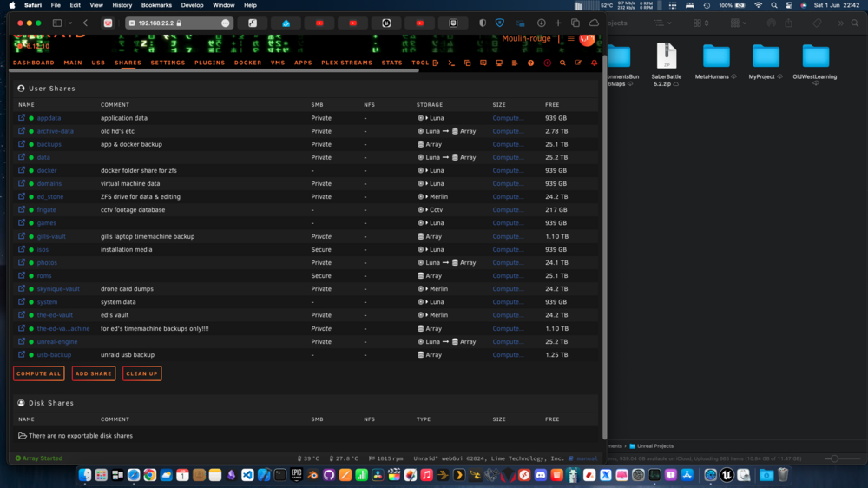Click the Unraid hamburger menu icon near Moulin-rouge
The image size is (868, 488).
click(571, 39)
